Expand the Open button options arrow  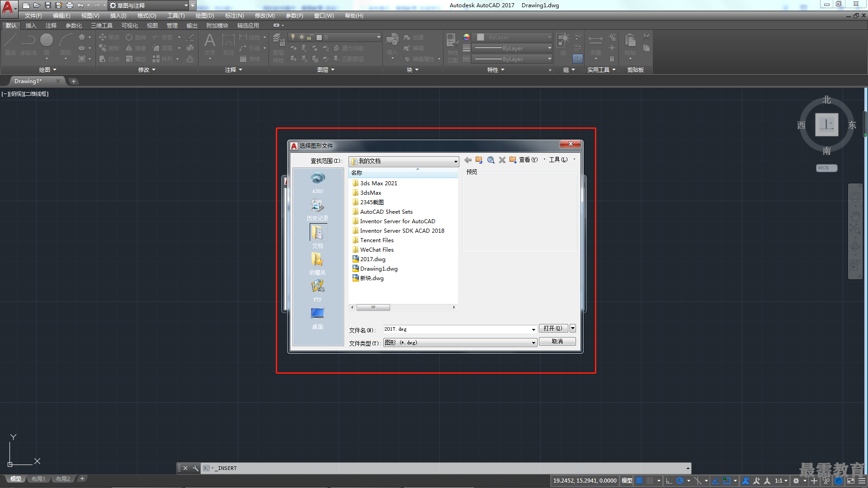[x=573, y=328]
